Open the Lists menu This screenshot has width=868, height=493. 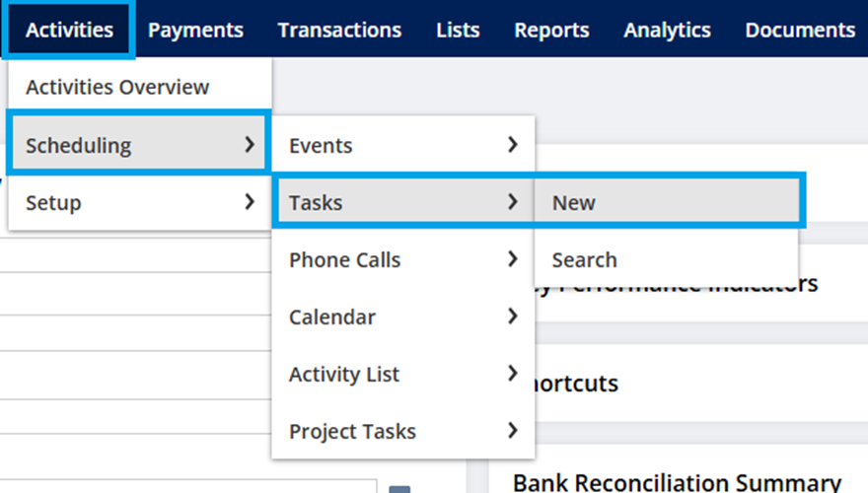pos(458,30)
